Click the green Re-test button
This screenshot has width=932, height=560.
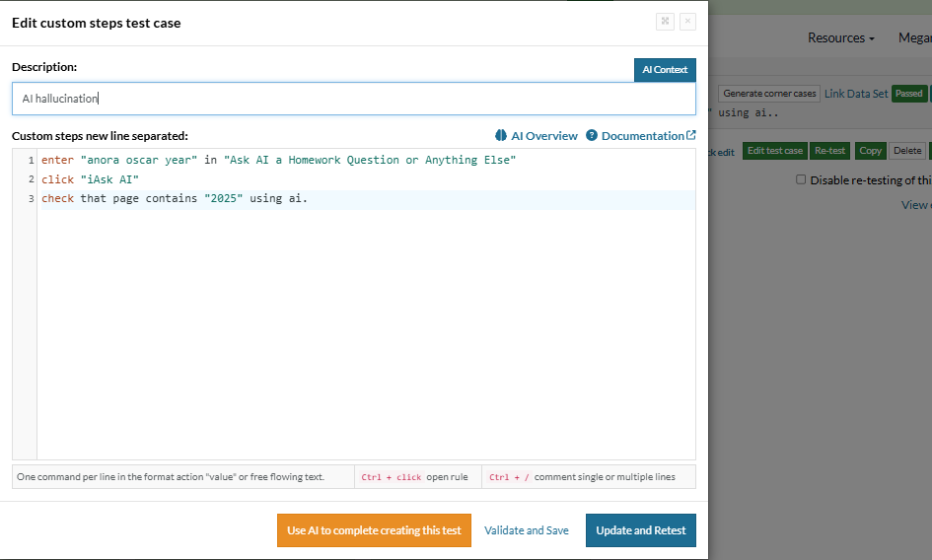(830, 151)
